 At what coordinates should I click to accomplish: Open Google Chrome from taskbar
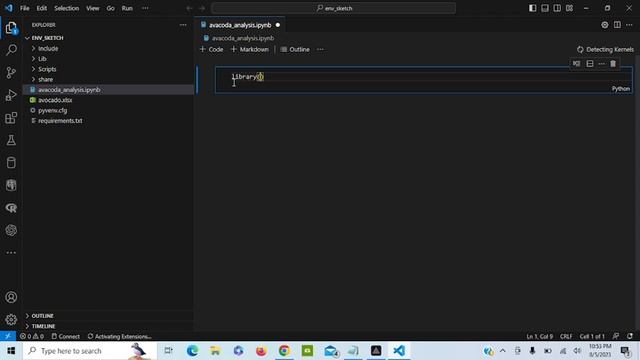coord(284,351)
